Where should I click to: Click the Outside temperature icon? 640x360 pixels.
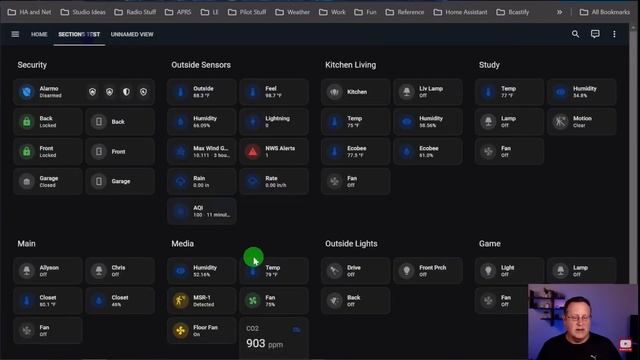pos(181,92)
